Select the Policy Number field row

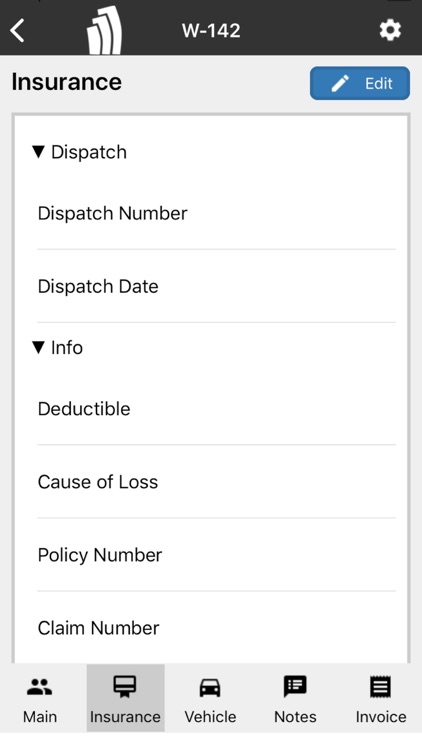pyautogui.click(x=216, y=555)
